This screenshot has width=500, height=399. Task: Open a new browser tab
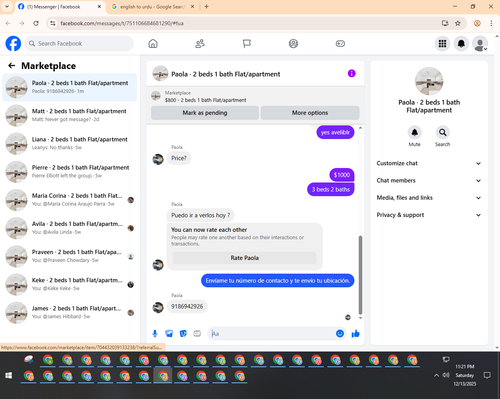pos(206,7)
